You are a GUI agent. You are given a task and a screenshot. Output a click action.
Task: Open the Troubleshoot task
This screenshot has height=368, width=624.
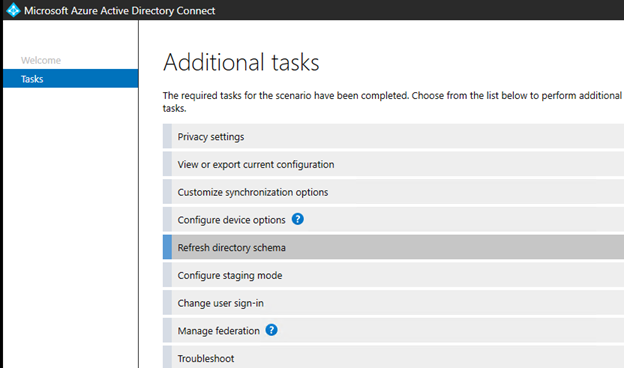[393, 357]
